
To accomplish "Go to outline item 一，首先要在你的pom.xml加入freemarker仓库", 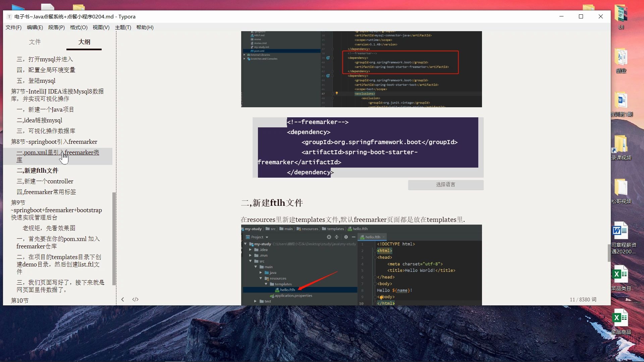I will (58, 243).
